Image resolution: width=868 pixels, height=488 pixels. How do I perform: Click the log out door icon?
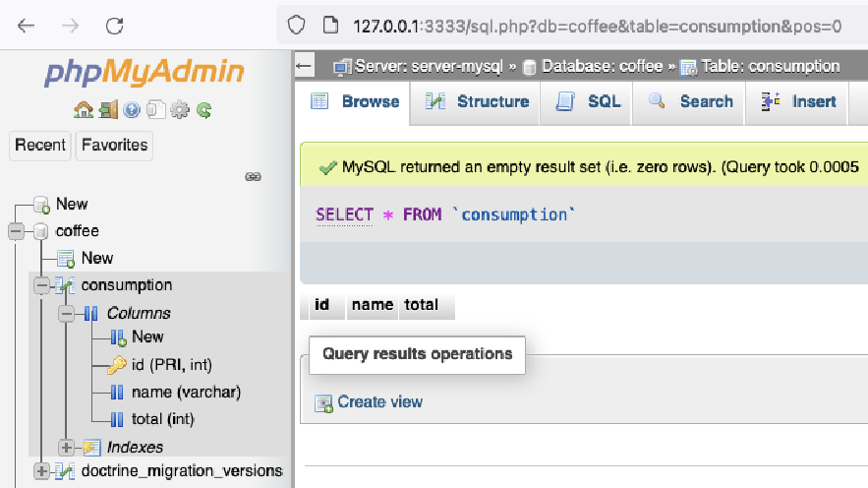pos(108,109)
